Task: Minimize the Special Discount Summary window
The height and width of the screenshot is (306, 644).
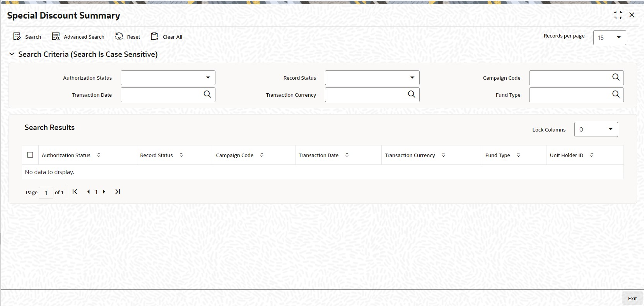Action: pyautogui.click(x=618, y=15)
